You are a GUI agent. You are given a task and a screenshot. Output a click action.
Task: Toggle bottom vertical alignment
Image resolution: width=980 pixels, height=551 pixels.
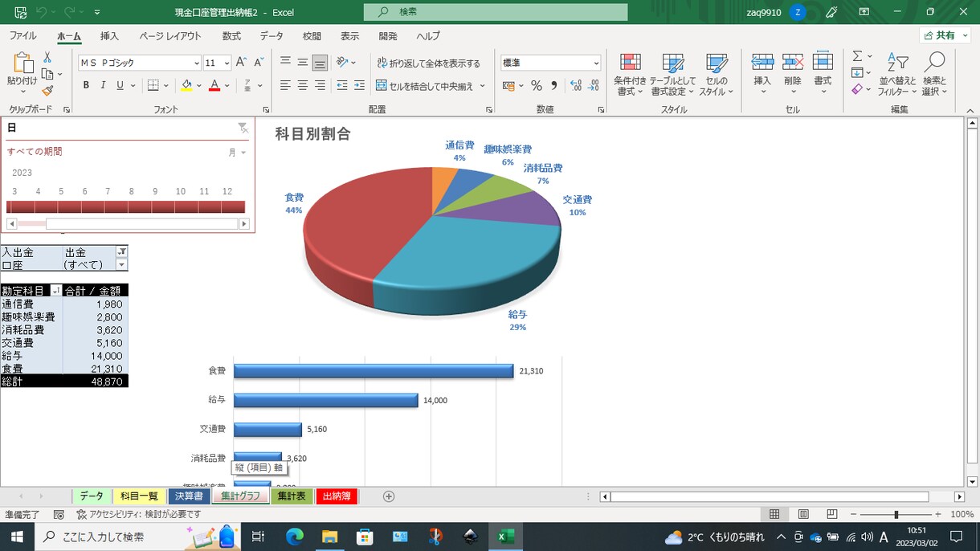pyautogui.click(x=320, y=63)
